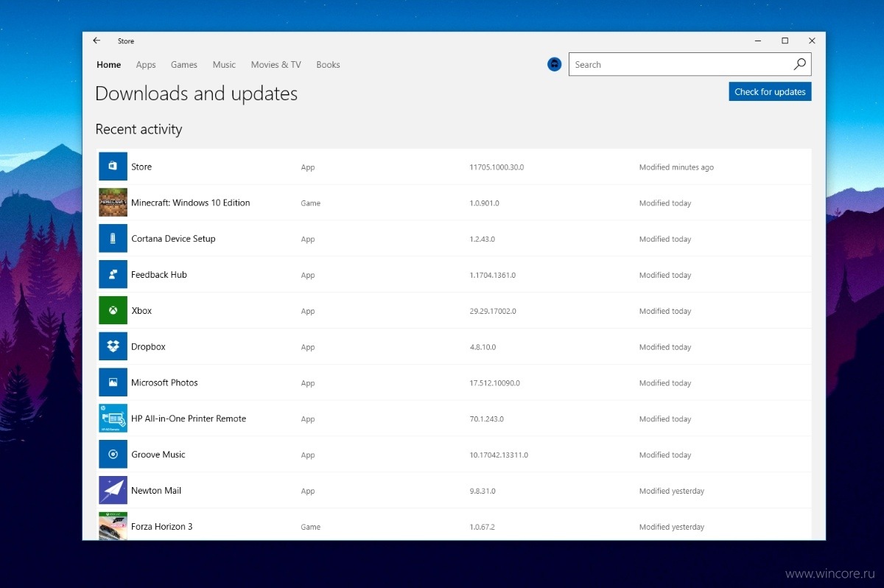Open the Minecraft: Windows 10 Edition icon
The width and height of the screenshot is (884, 588).
coord(113,203)
